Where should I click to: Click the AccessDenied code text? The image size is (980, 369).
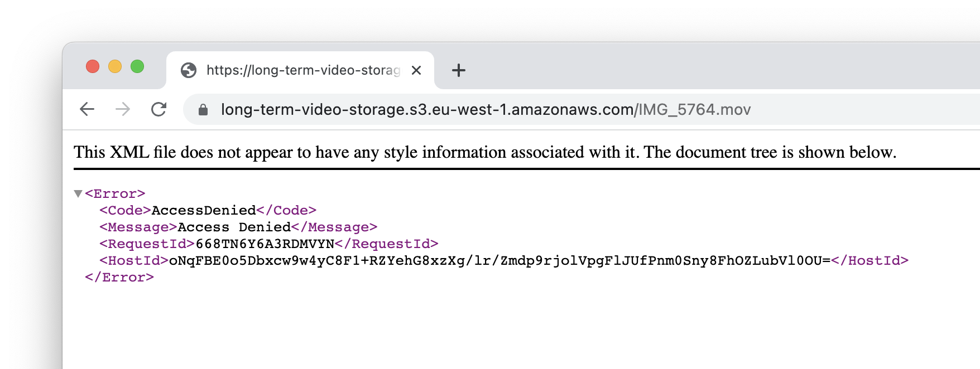[x=204, y=211]
